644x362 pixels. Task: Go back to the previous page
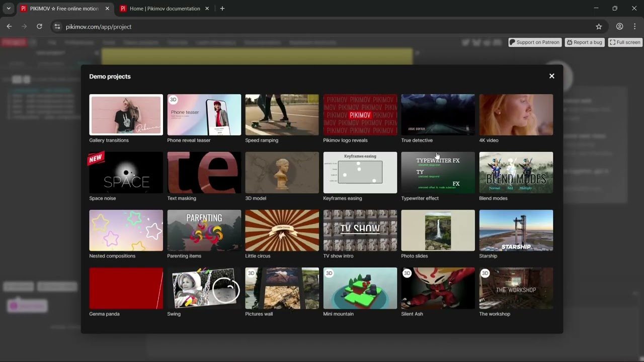(x=9, y=27)
